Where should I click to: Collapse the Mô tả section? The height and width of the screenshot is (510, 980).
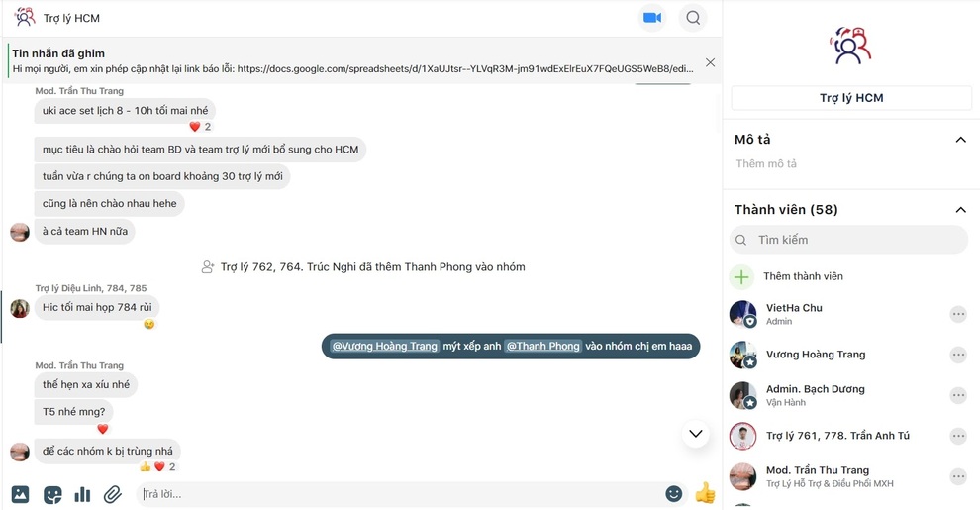coord(959,140)
